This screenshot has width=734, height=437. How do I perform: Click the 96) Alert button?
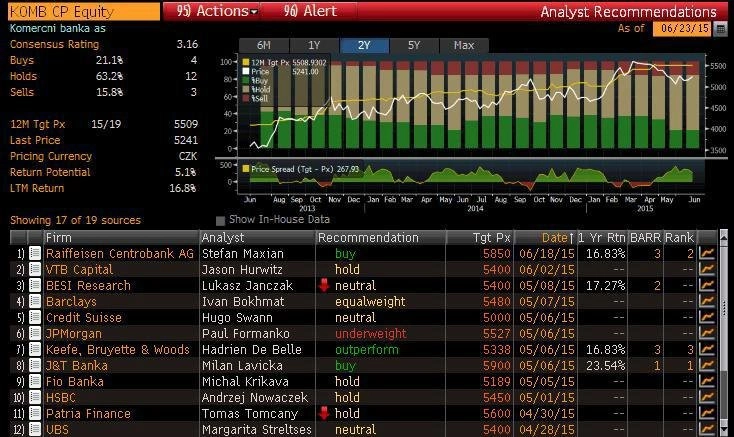(x=310, y=11)
